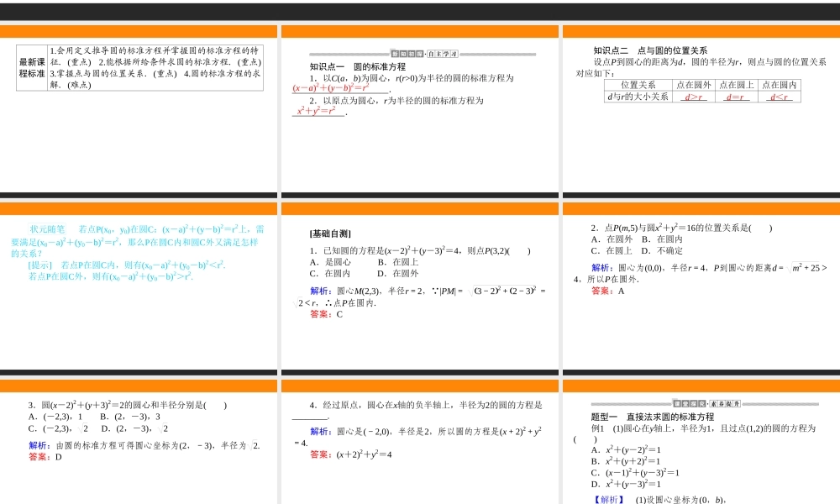Select the slide containing the 最新课程标准 table
840x504 pixels.
click(x=139, y=112)
